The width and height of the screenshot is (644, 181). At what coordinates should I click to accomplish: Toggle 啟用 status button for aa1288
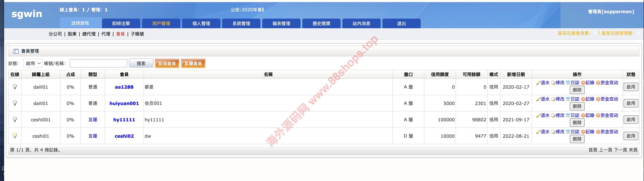(630, 87)
